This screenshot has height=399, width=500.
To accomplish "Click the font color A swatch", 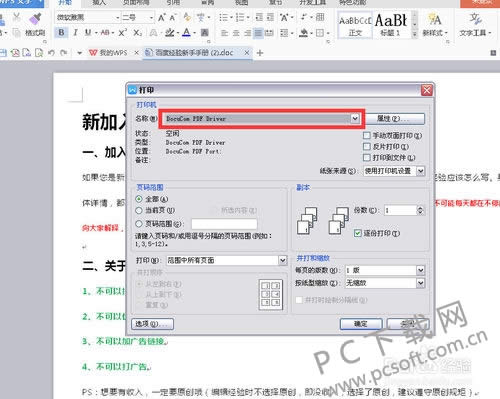I will point(187,32).
